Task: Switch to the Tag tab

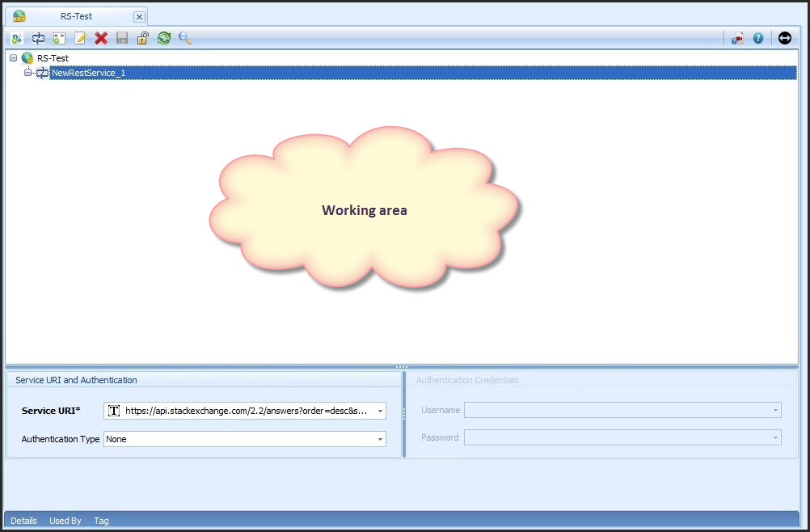Action: (x=101, y=521)
